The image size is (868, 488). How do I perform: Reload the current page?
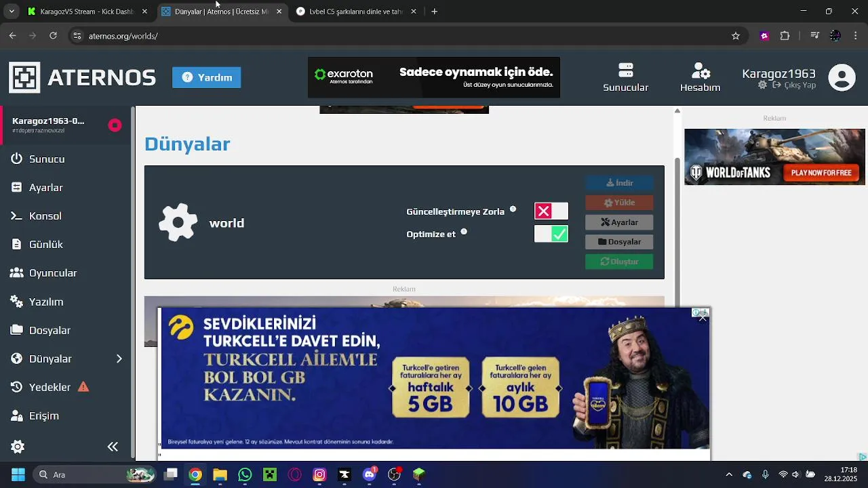[x=53, y=36]
